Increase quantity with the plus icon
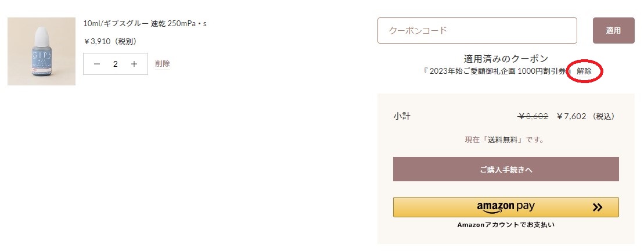This screenshot has width=644, height=251. 134,64
